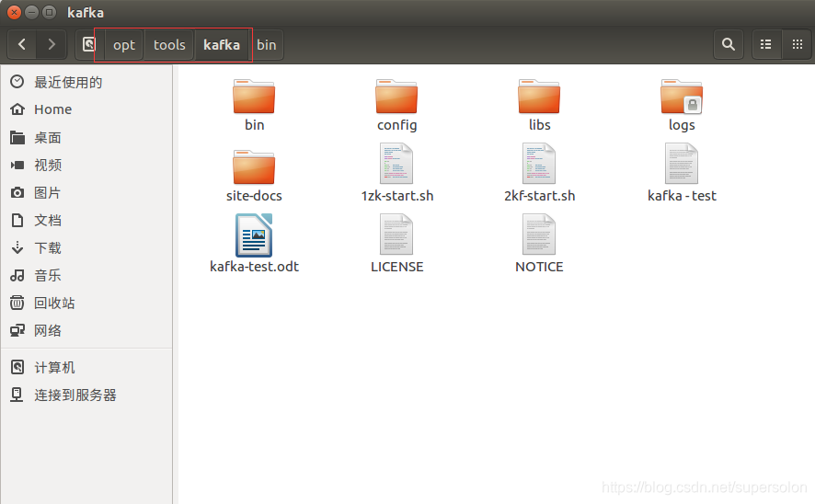Navigate to tools in the path bar

pos(169,45)
